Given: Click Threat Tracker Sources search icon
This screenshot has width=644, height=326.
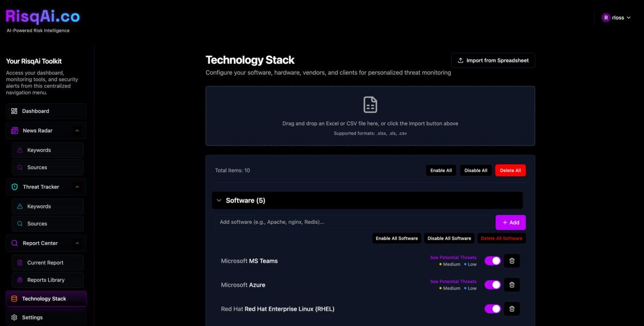Looking at the screenshot, I should (20, 224).
